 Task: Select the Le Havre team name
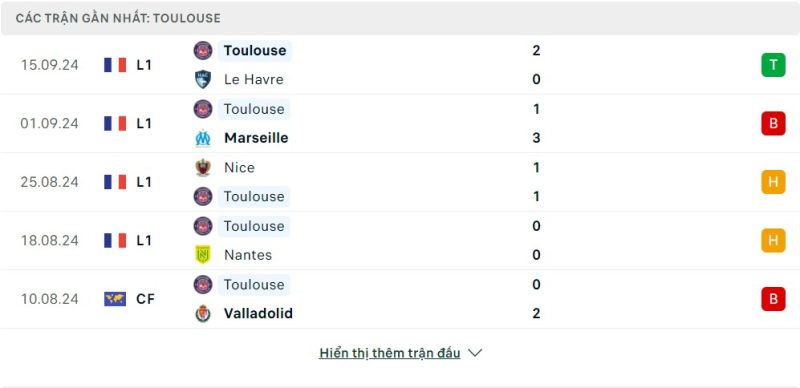tap(254, 79)
